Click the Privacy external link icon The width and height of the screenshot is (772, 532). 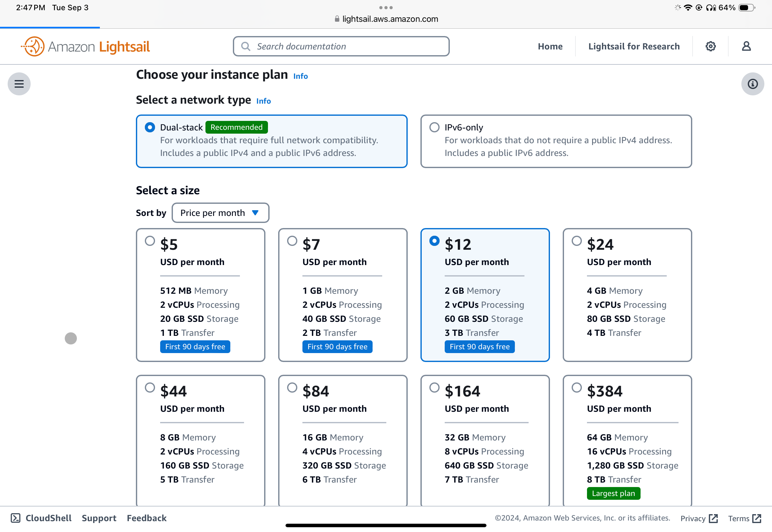point(713,518)
